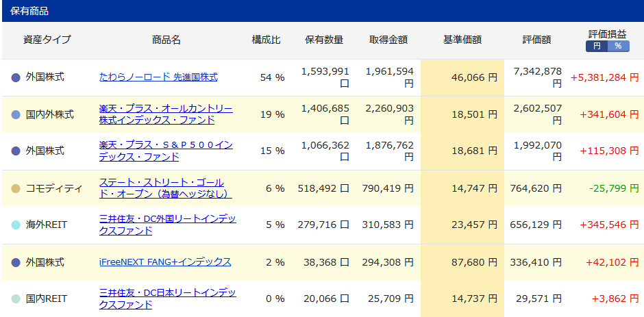644x317 pixels.
Task: Click color dot in iFreeNEXT FANG+ row
Action: click(x=16, y=262)
